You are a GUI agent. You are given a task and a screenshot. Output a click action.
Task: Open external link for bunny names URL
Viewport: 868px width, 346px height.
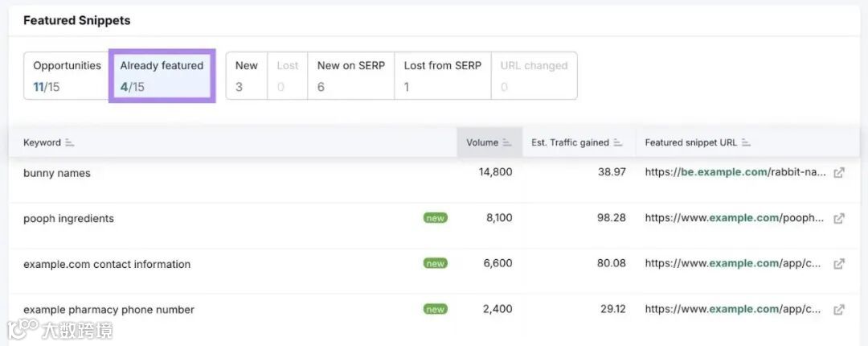point(839,172)
